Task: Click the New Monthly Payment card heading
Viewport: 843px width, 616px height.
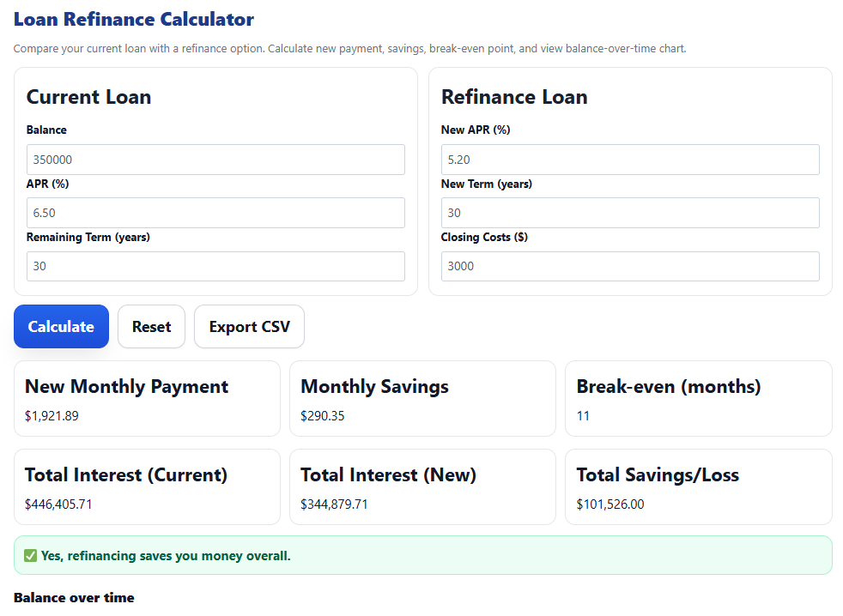Action: tap(126, 386)
